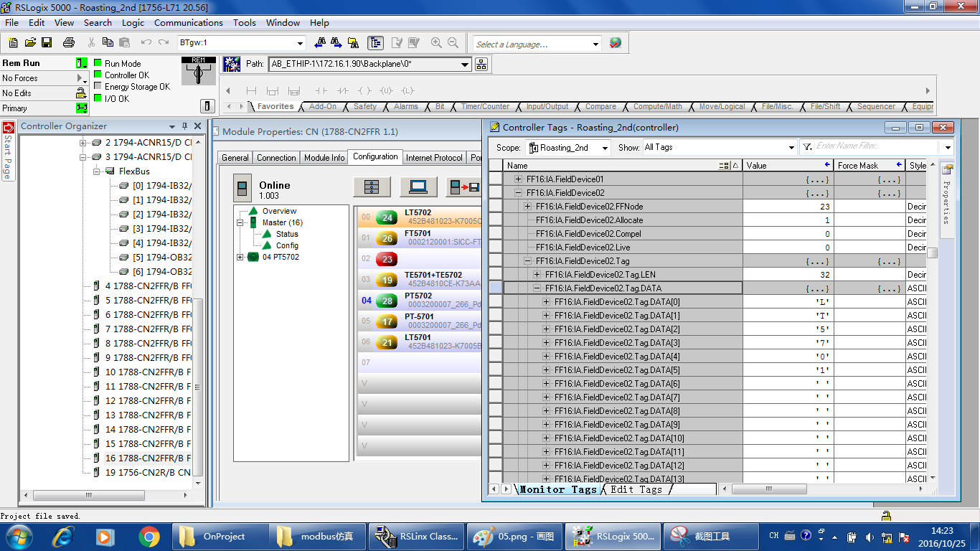This screenshot has height=551, width=980.
Task: Click the RSWho network browse icon
Action: click(481, 65)
